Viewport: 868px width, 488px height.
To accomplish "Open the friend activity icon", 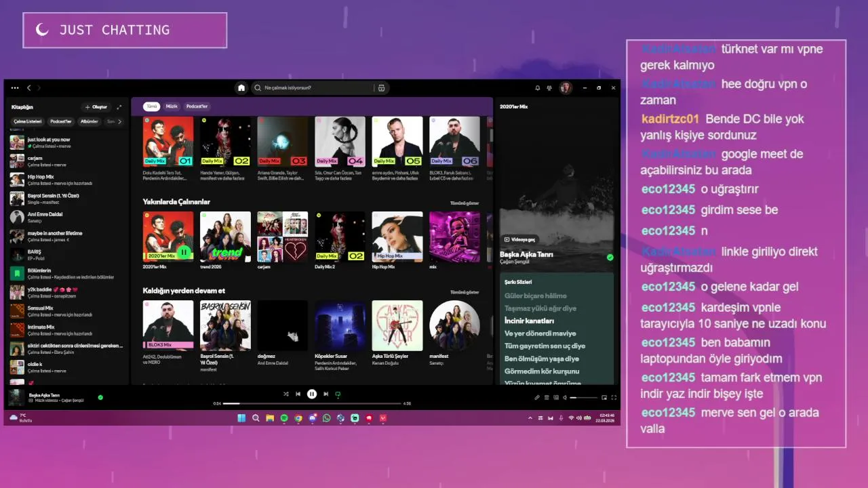I will coord(550,87).
